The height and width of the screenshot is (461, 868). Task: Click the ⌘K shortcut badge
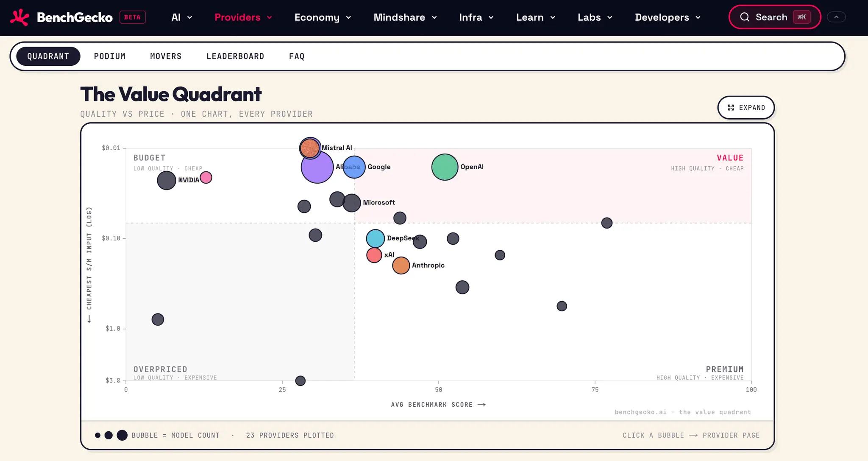802,17
